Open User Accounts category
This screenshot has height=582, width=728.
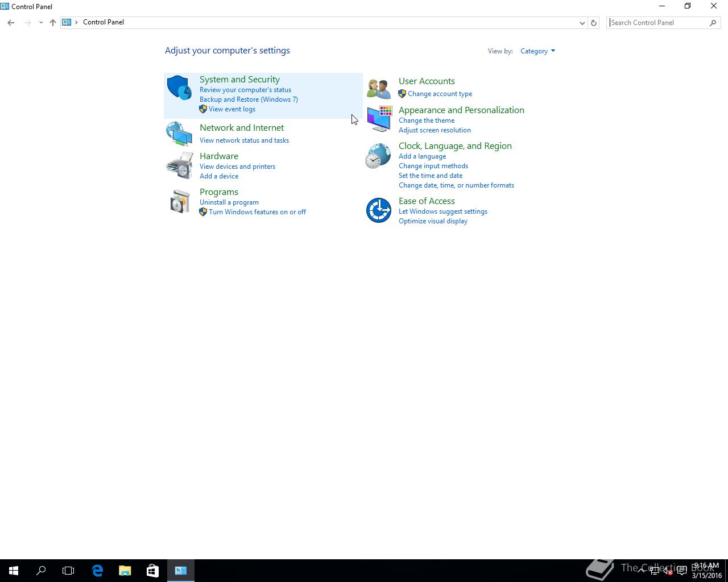tap(427, 81)
